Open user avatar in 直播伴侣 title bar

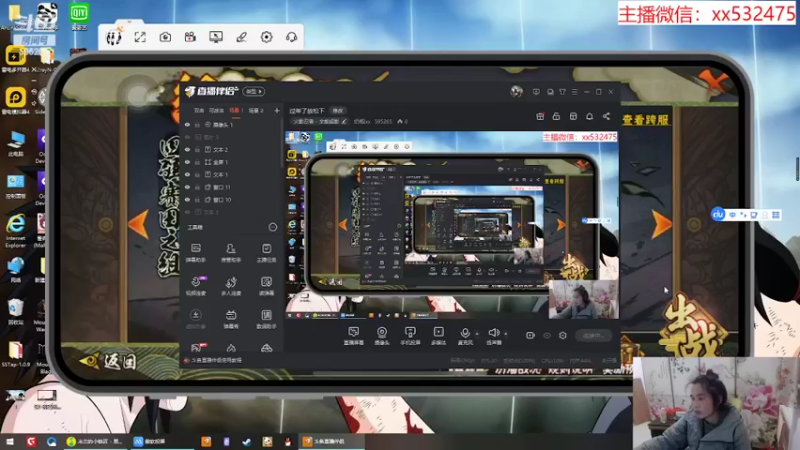coord(516,91)
